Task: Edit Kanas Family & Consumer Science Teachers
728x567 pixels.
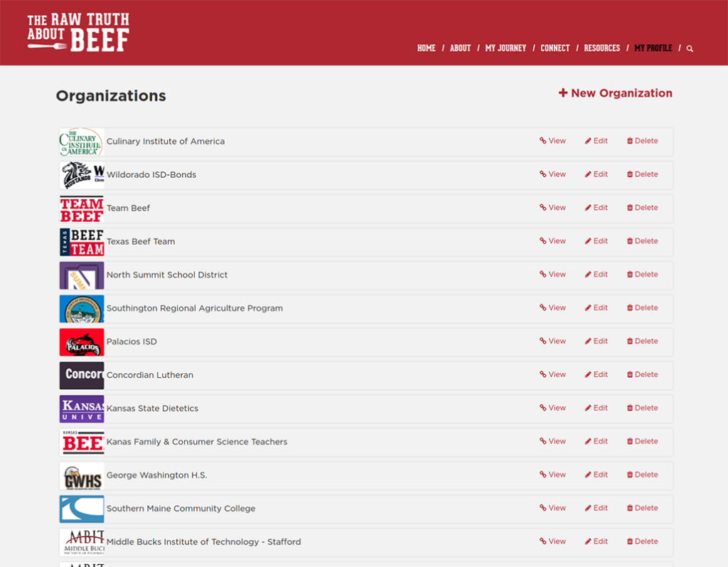Action: pos(596,442)
